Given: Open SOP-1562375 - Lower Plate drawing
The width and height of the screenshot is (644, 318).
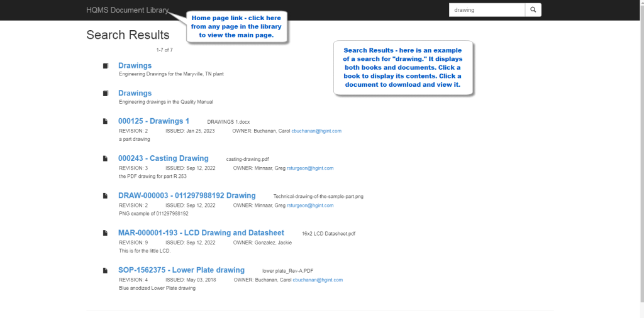Looking at the screenshot, I should click(x=181, y=270).
